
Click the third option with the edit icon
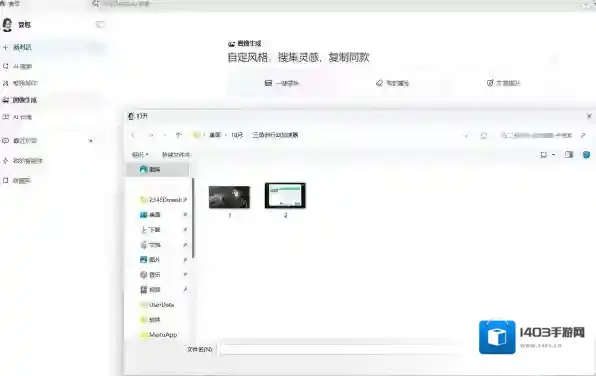[x=503, y=83]
